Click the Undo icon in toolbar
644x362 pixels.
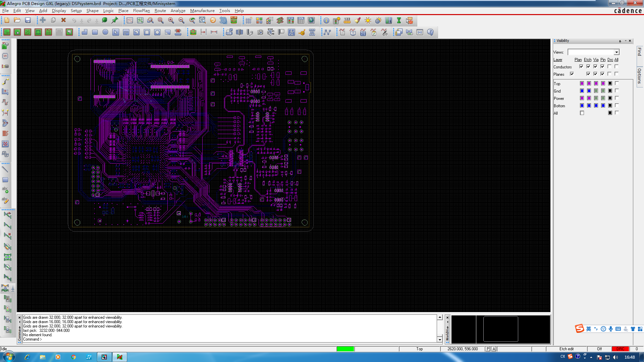tap(74, 20)
